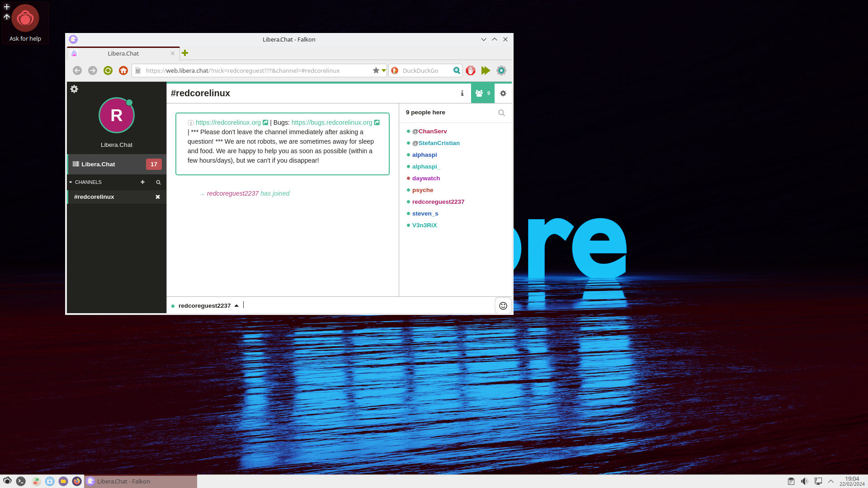Expand hidden system tray icons arrow
The width and height of the screenshot is (868, 488).
831,481
